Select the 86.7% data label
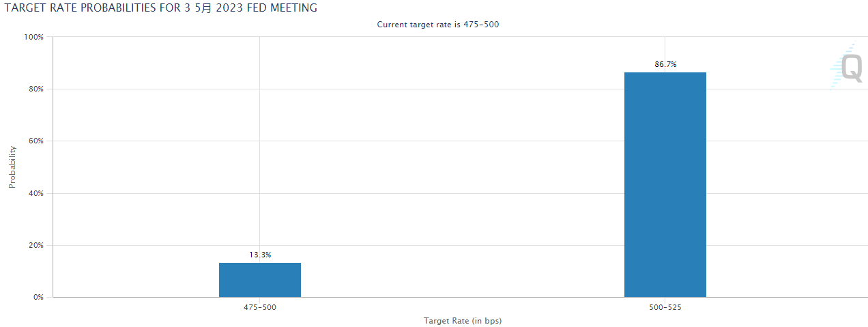868x327 pixels. [x=665, y=64]
